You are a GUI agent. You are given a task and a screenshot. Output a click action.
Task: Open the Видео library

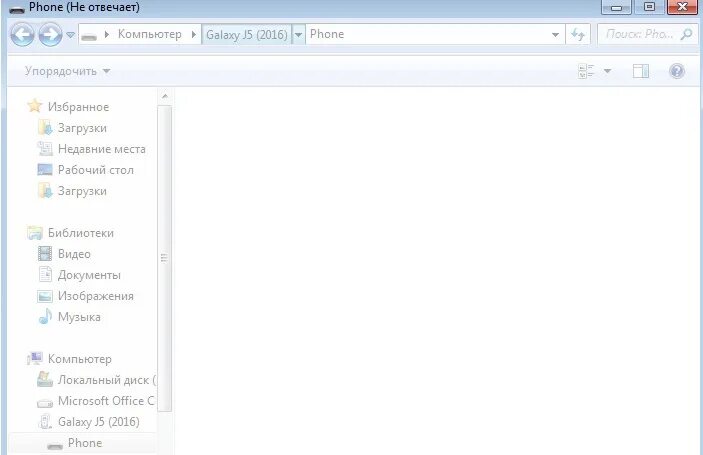[x=74, y=254]
